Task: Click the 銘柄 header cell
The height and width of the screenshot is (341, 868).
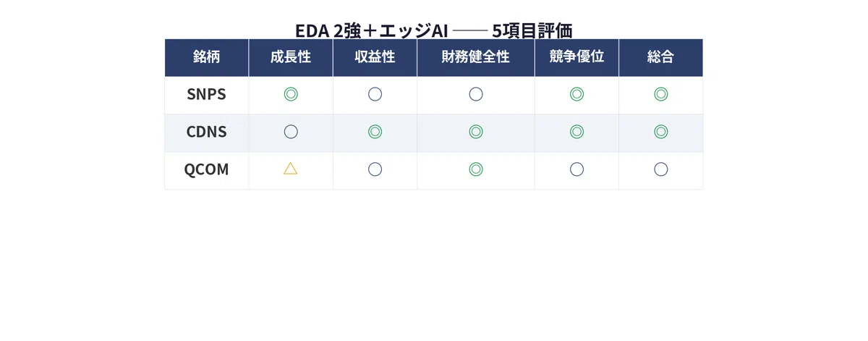Action: [x=207, y=57]
